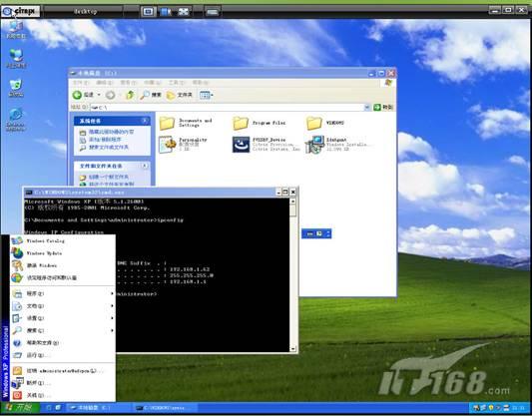532x416 pixels.
Task: Click second Citrix toolbar view icon
Action: 166,12
